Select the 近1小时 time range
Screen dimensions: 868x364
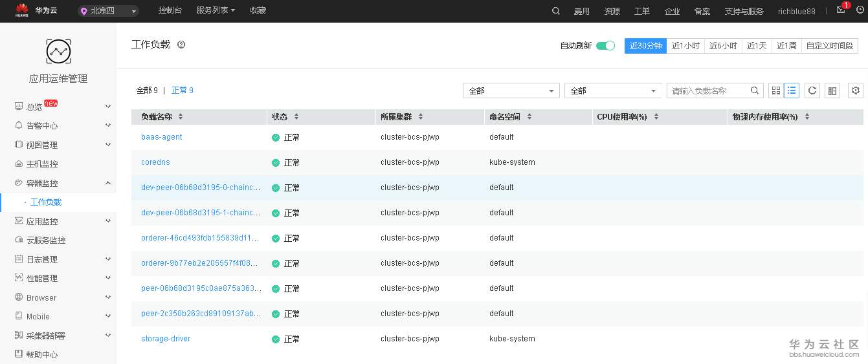click(685, 46)
